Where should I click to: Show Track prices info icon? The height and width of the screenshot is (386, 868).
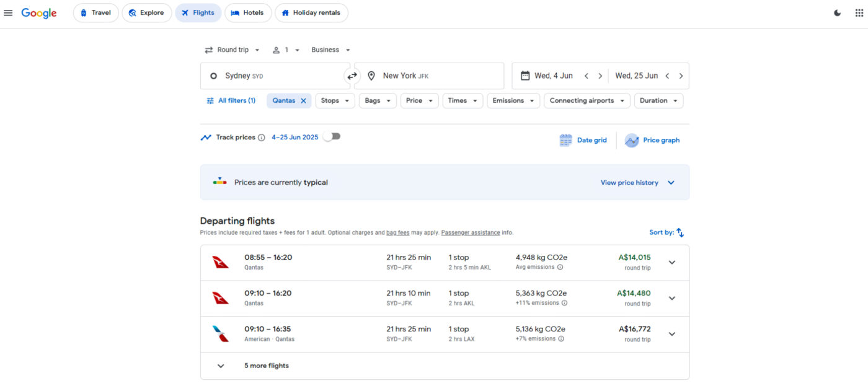coord(261,138)
